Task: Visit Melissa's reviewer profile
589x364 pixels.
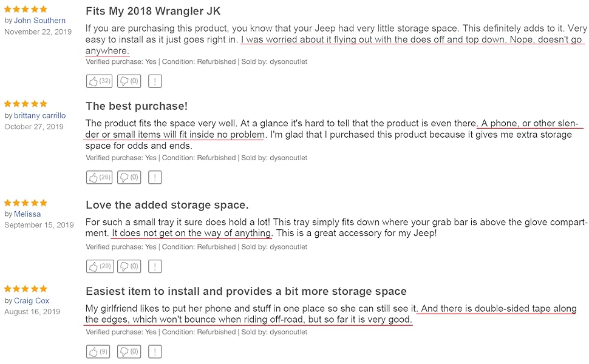Action: [x=27, y=214]
